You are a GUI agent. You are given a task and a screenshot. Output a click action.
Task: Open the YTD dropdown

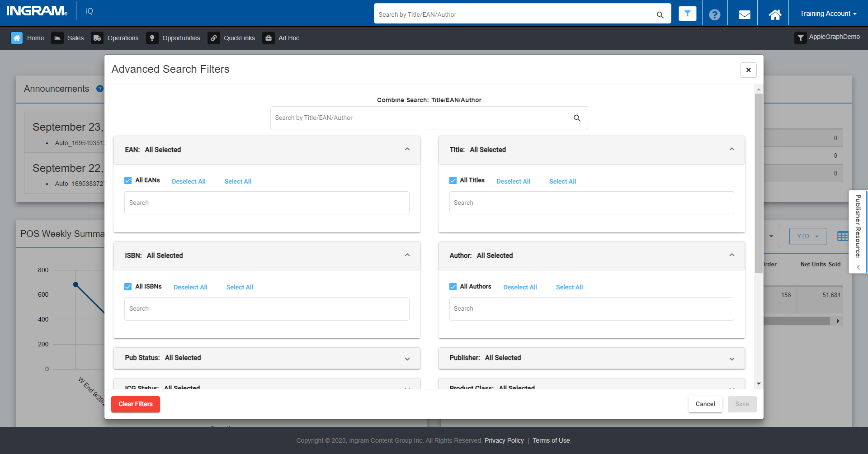coord(807,236)
